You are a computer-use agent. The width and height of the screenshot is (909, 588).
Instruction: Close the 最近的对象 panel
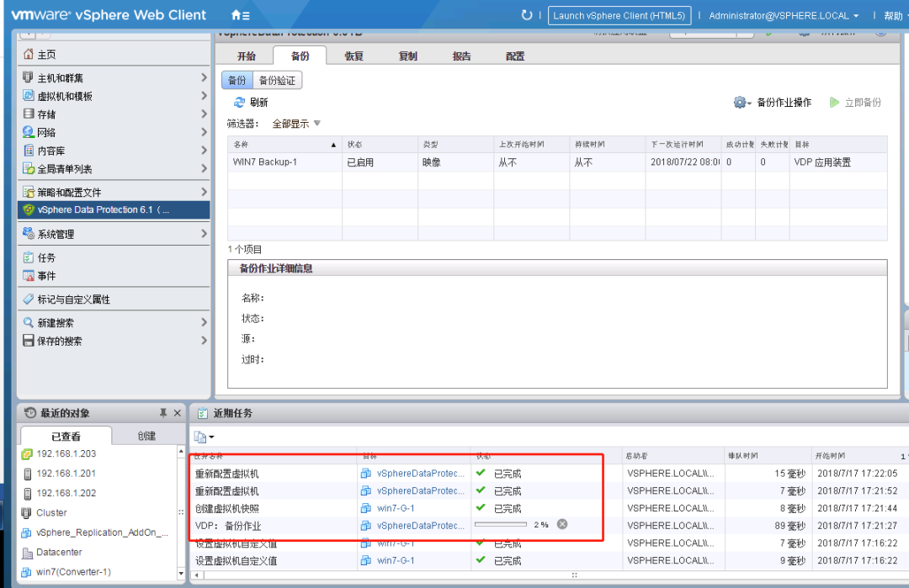click(178, 413)
